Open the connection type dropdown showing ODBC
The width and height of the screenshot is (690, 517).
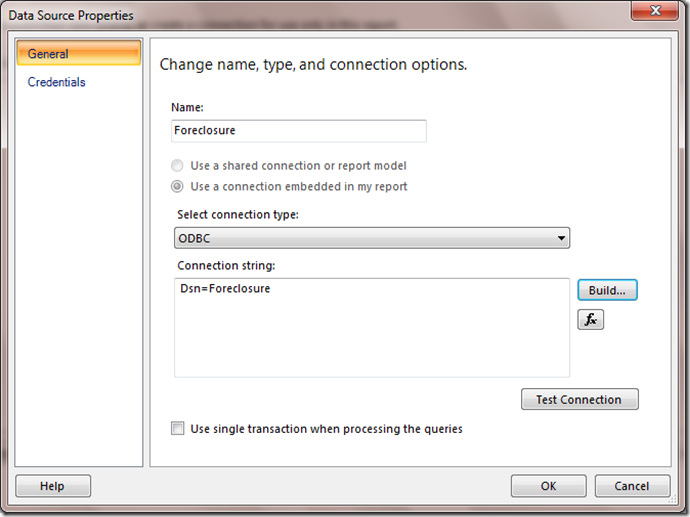[372, 238]
